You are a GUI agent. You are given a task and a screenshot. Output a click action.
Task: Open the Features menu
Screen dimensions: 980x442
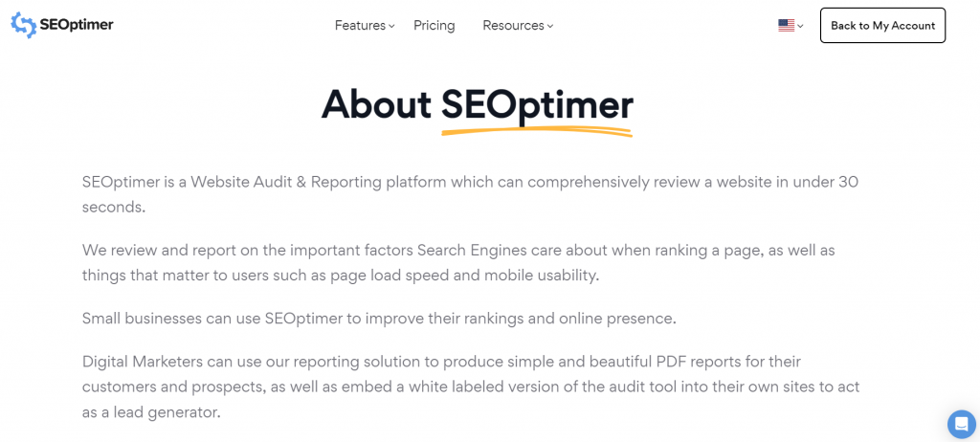pos(360,26)
